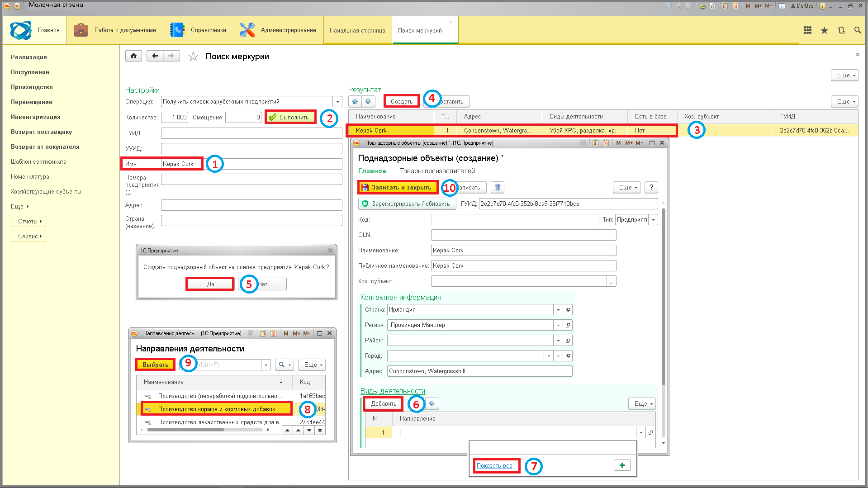
Task: Click Зарегистрировать / обновить button
Action: pos(407,204)
